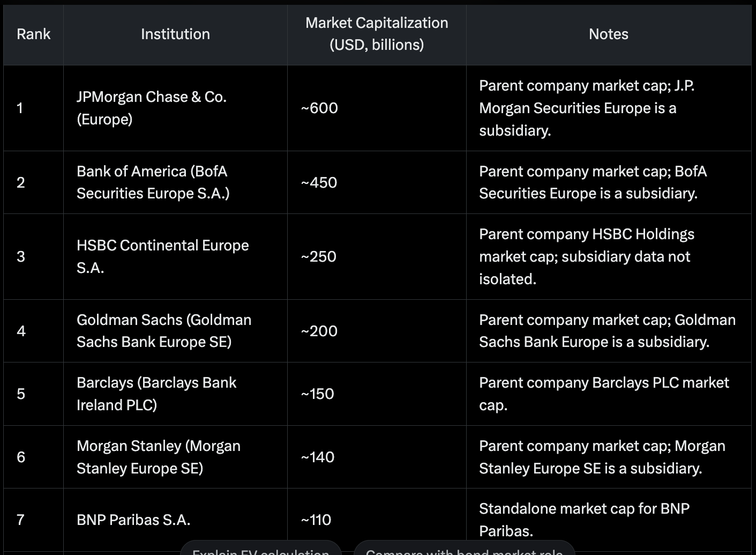Screen dimensions: 756x555
Task: Click the Goldman Sachs Bank Europe SE cell
Action: (x=175, y=331)
